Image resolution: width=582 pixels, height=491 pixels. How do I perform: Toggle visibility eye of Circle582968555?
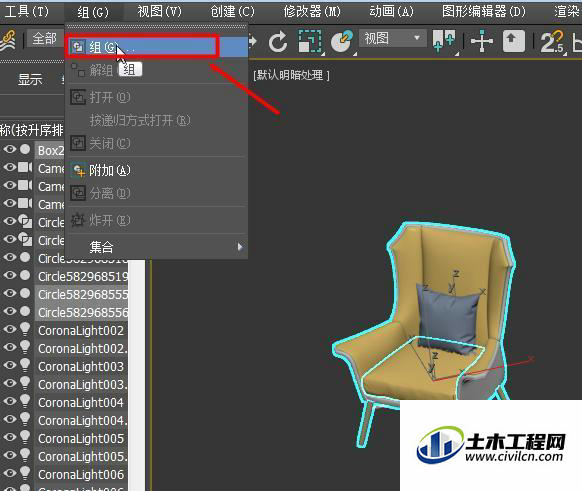(10, 293)
